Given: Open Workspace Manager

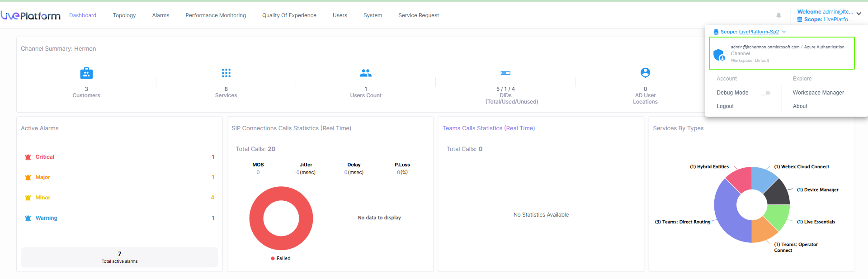Looking at the screenshot, I should (x=818, y=93).
